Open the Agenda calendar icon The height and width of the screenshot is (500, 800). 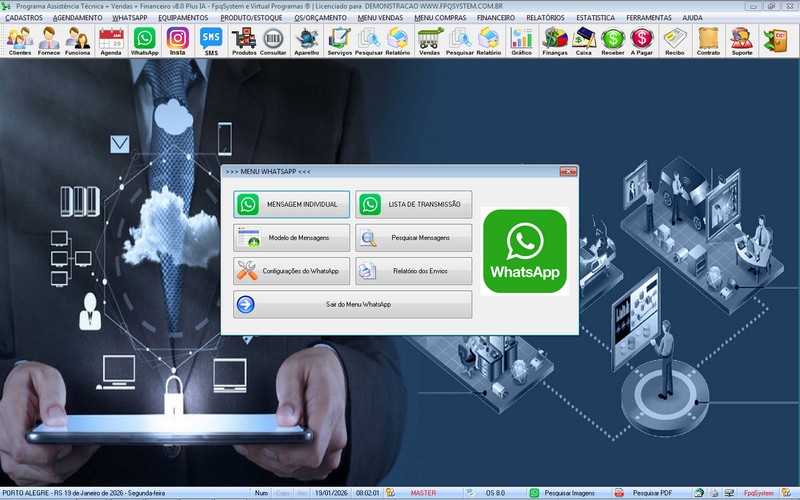point(111,41)
